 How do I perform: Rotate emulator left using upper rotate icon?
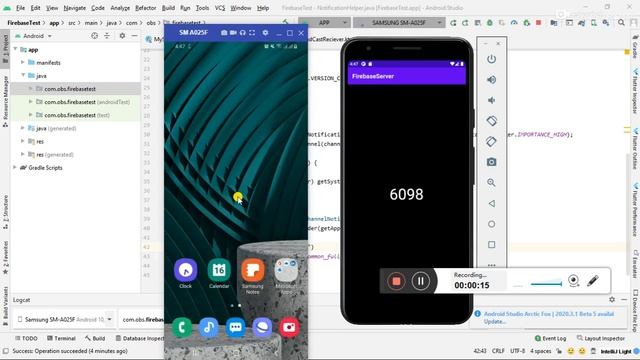491,121
